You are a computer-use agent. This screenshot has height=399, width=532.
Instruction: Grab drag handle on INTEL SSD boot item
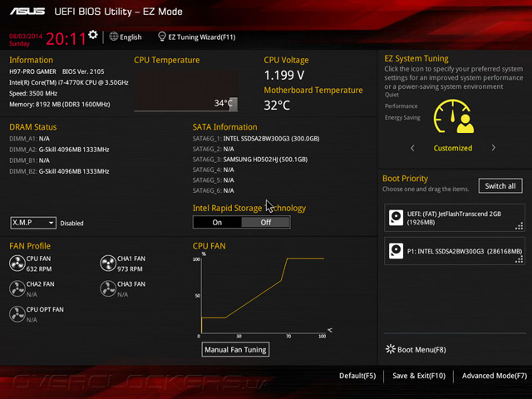(519, 259)
